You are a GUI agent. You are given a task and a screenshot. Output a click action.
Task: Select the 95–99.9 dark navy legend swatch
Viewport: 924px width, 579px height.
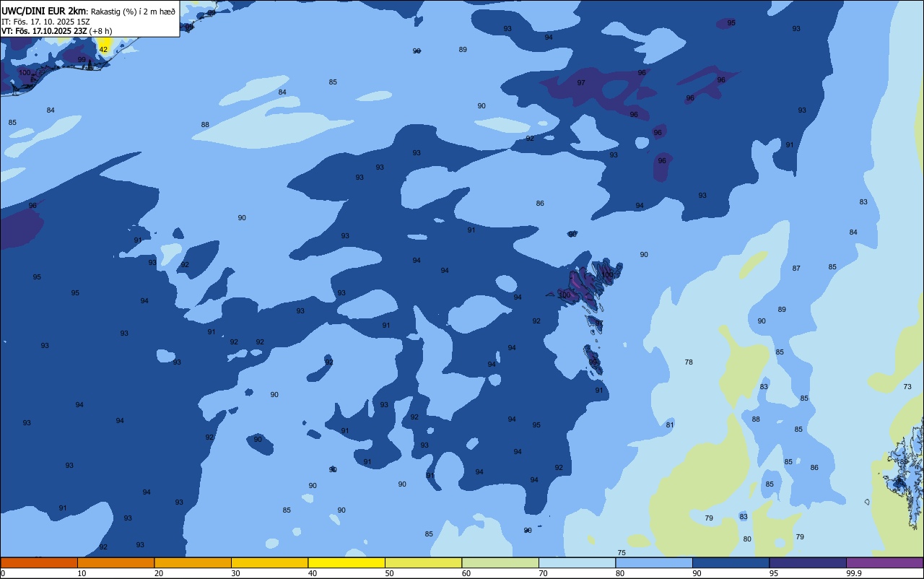coord(808,562)
